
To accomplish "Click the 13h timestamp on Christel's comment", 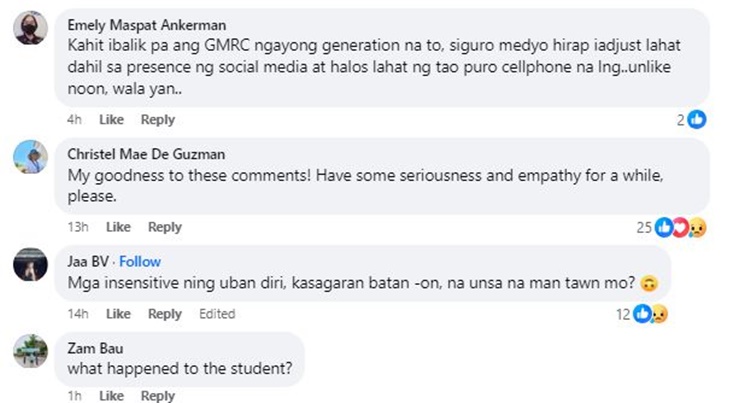I will (x=79, y=227).
